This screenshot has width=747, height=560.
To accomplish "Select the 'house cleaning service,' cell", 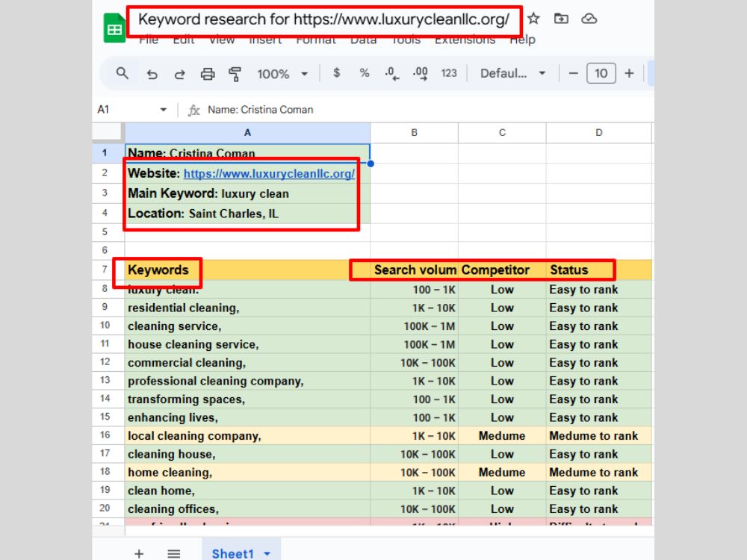I will [247, 344].
